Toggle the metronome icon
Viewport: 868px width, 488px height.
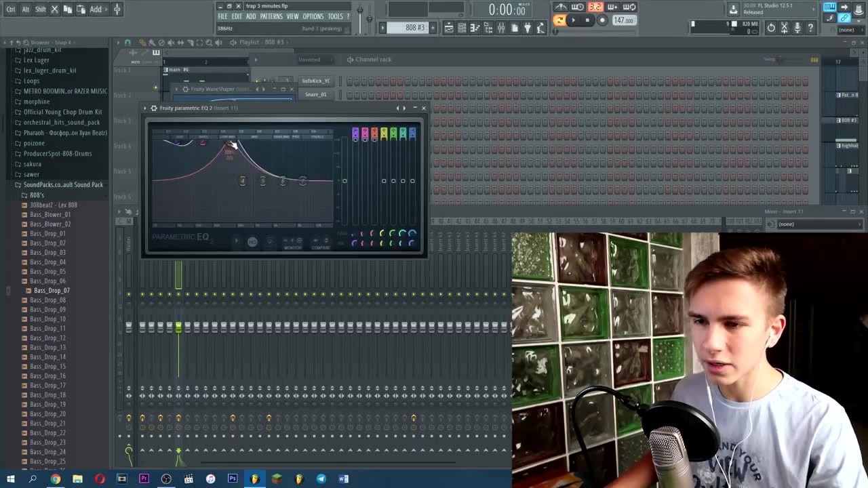[561, 7]
